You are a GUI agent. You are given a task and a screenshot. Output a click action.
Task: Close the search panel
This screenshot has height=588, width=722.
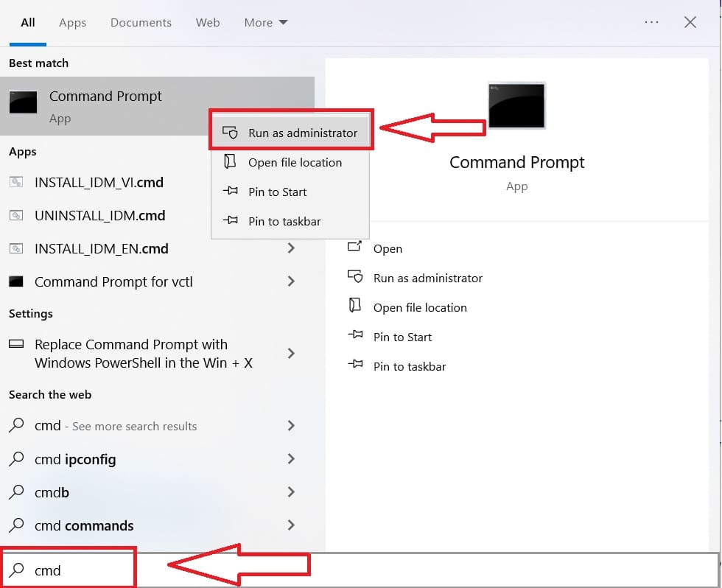pos(690,22)
